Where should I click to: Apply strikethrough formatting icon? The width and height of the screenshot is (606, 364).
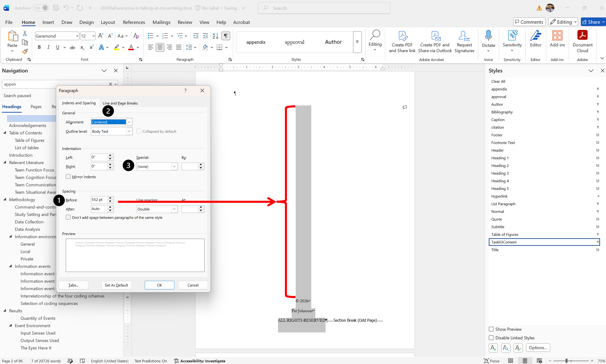click(x=72, y=47)
